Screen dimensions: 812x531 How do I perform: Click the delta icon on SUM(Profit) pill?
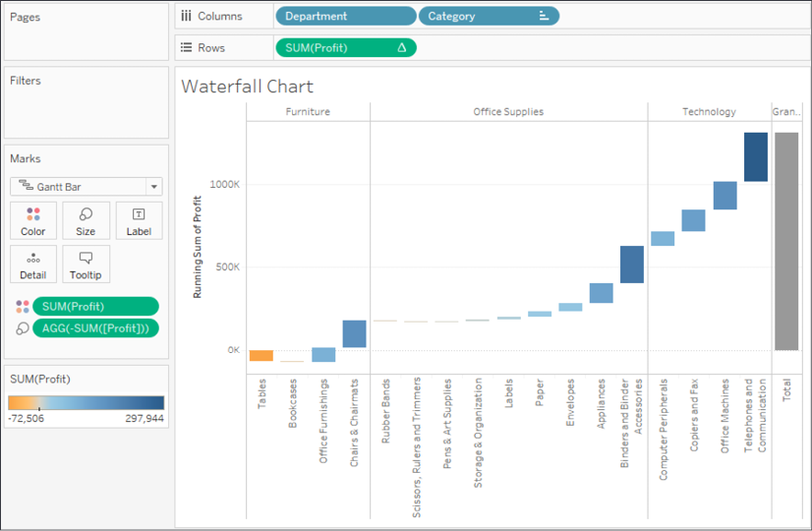pos(401,47)
